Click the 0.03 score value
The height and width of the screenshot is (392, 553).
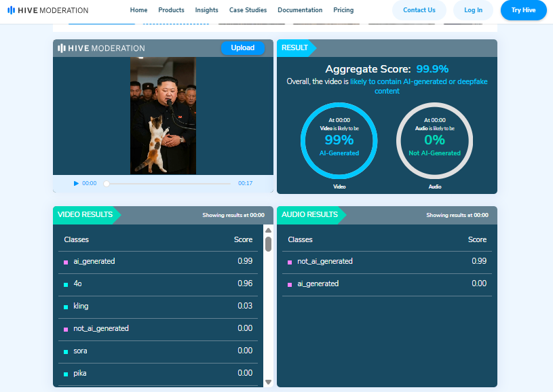click(x=245, y=306)
